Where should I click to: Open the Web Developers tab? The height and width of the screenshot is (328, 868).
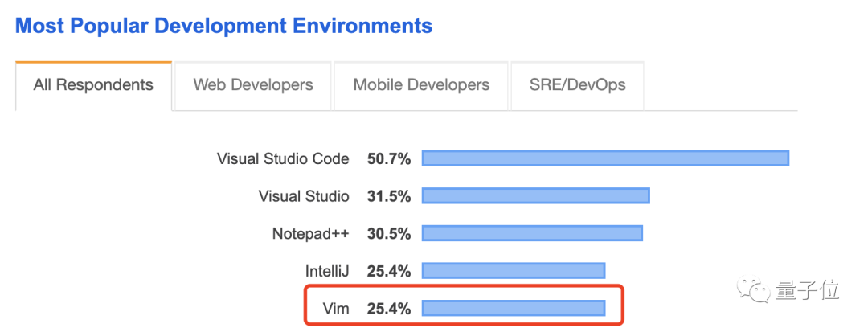coord(253,84)
